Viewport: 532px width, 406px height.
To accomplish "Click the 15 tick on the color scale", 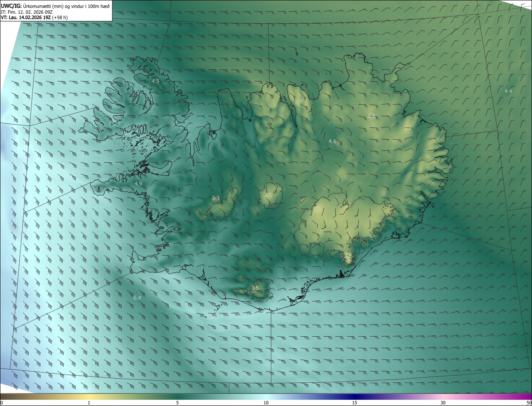I will [355, 403].
